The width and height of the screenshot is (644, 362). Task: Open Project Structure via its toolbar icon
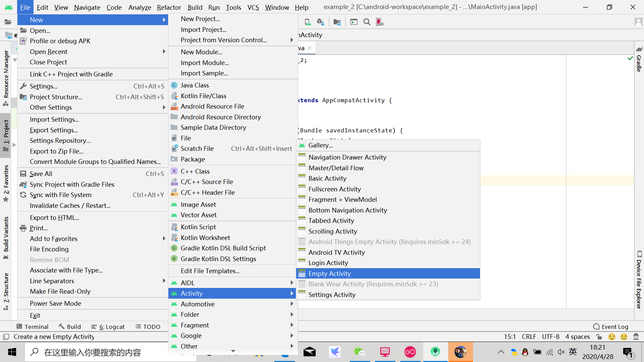pos(337,21)
